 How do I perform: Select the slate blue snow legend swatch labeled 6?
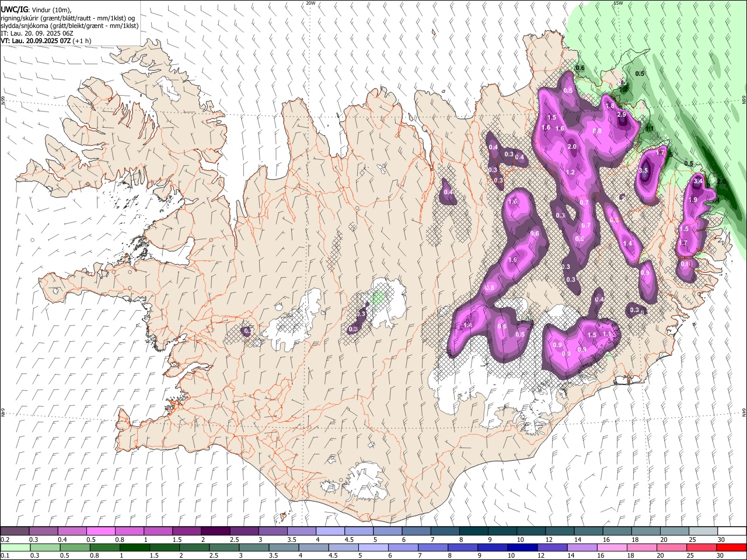(x=417, y=531)
